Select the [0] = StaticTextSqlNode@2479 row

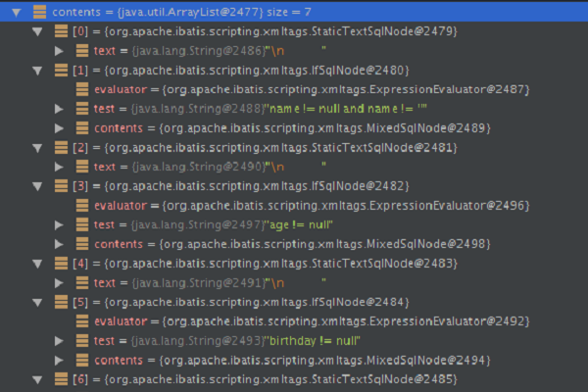[294, 31]
